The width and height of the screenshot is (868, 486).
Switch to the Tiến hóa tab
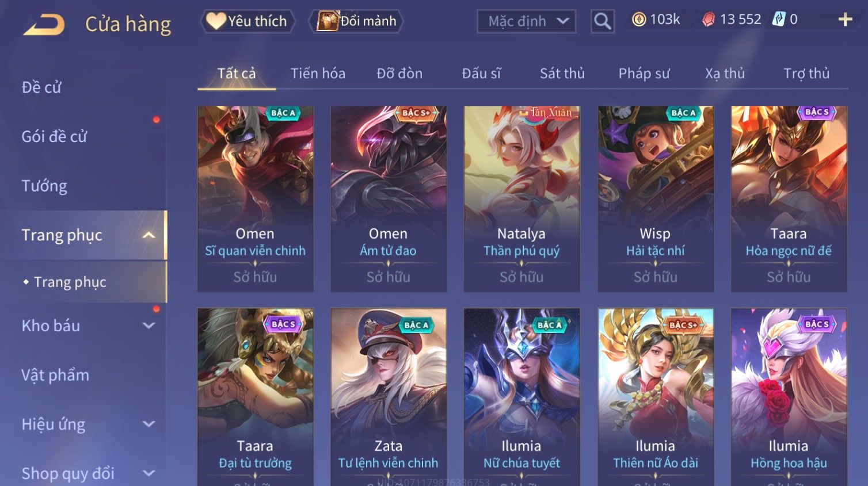click(318, 74)
